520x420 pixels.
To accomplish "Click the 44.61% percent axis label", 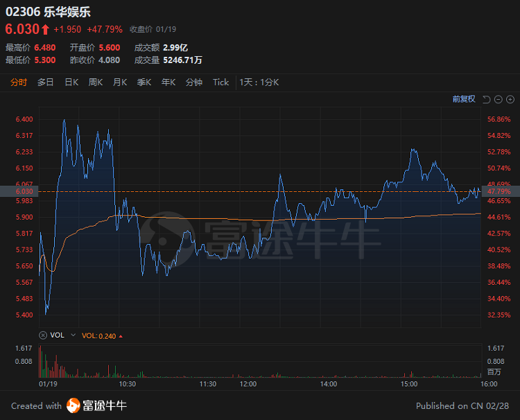I will pos(499,217).
